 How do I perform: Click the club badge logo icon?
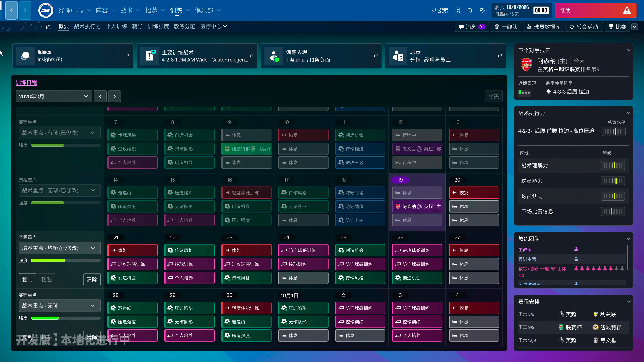tap(45, 10)
